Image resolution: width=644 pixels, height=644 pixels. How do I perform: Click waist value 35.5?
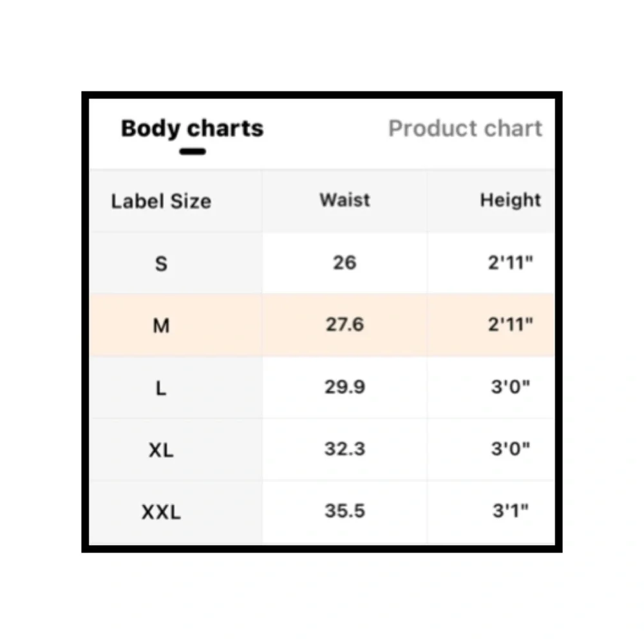coord(345,511)
